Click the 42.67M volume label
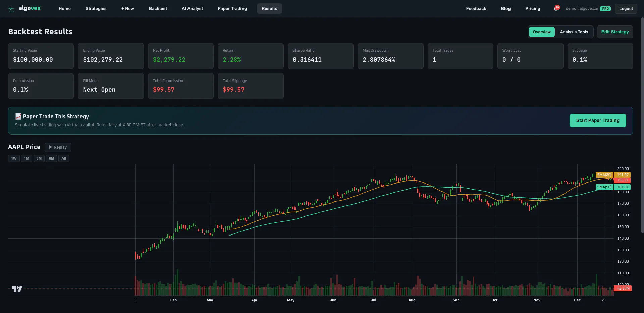This screenshot has height=313, width=644. coord(623,288)
